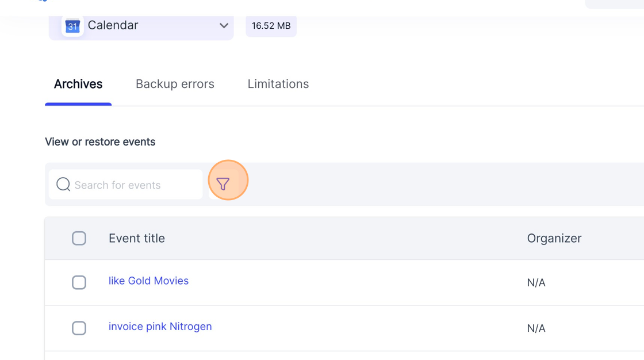
Task: Click the Organizer column header
Action: [554, 238]
